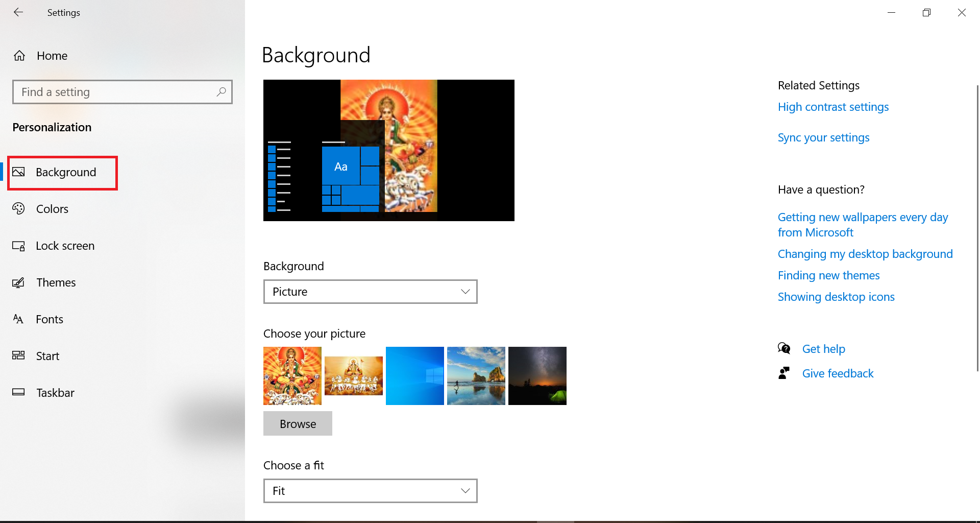This screenshot has width=980, height=523.
Task: Open Getting new wallpapers every day link
Action: click(863, 225)
